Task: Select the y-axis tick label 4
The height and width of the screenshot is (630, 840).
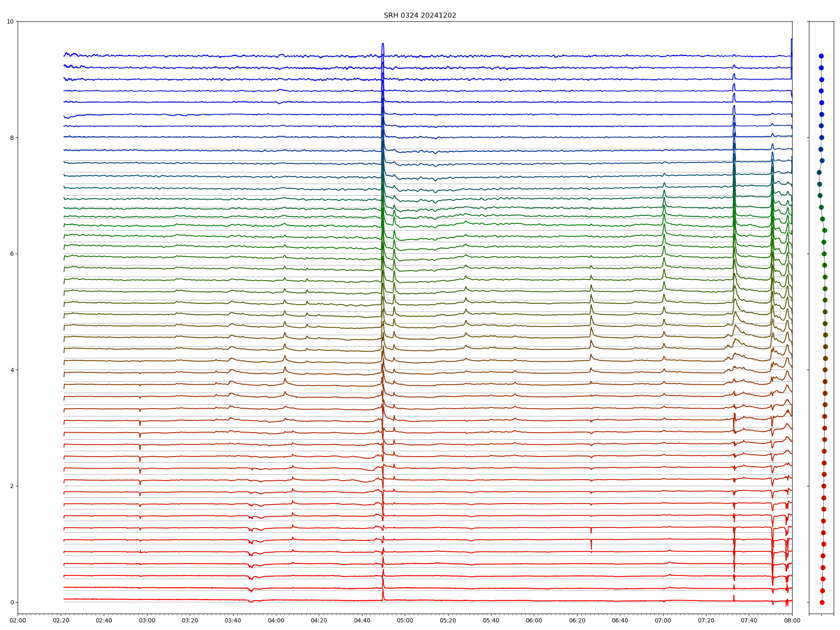Action: (x=12, y=370)
